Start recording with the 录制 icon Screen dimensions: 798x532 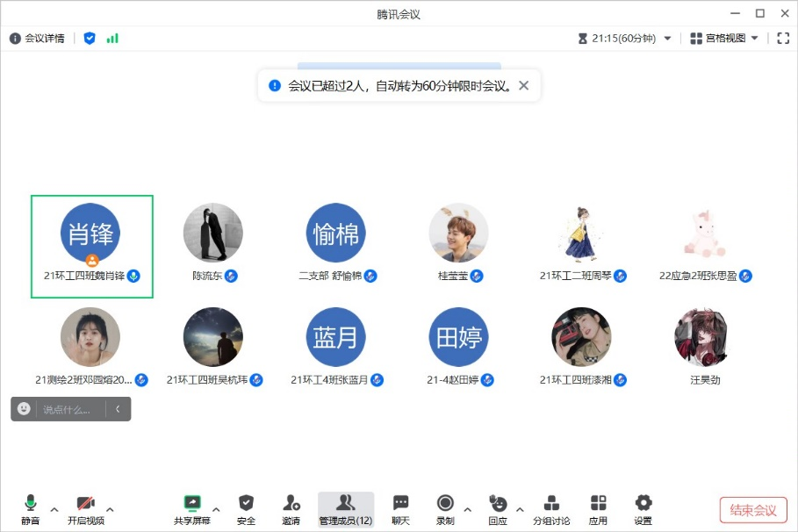445,504
